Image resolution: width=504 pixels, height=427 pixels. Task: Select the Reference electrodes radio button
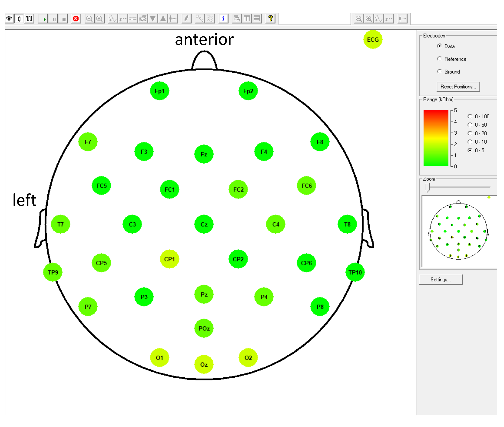pos(439,59)
